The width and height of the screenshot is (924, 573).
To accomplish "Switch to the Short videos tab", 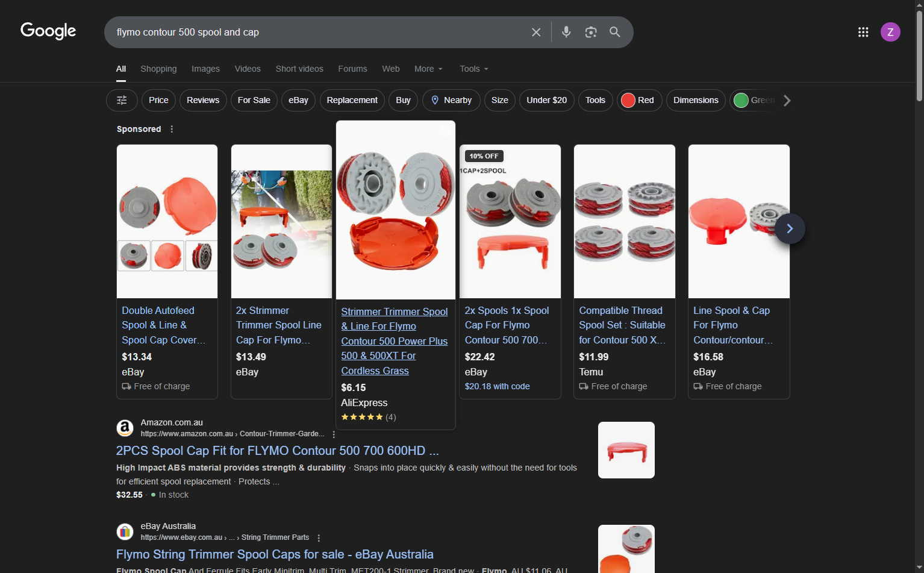I will [299, 69].
